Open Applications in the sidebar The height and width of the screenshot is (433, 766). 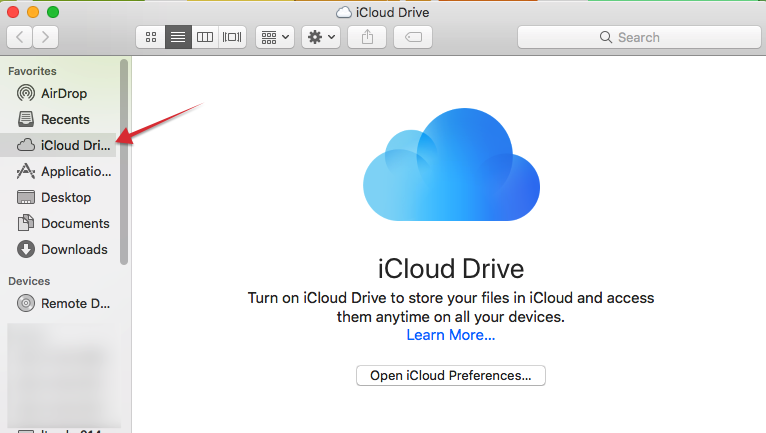(58, 172)
